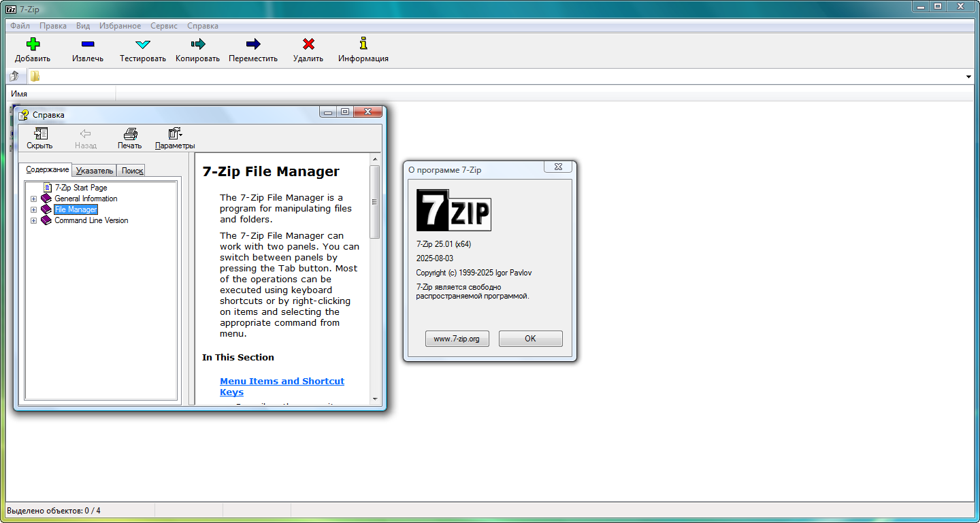Click the '7-Zip 25.01 (x64)' version text

tap(444, 244)
